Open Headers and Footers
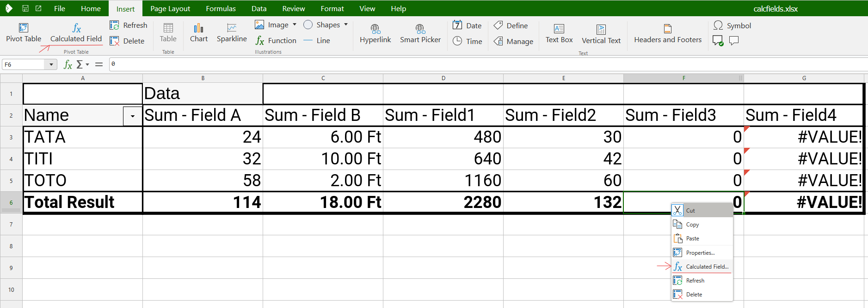Screen dimensions: 868x308 667,34
